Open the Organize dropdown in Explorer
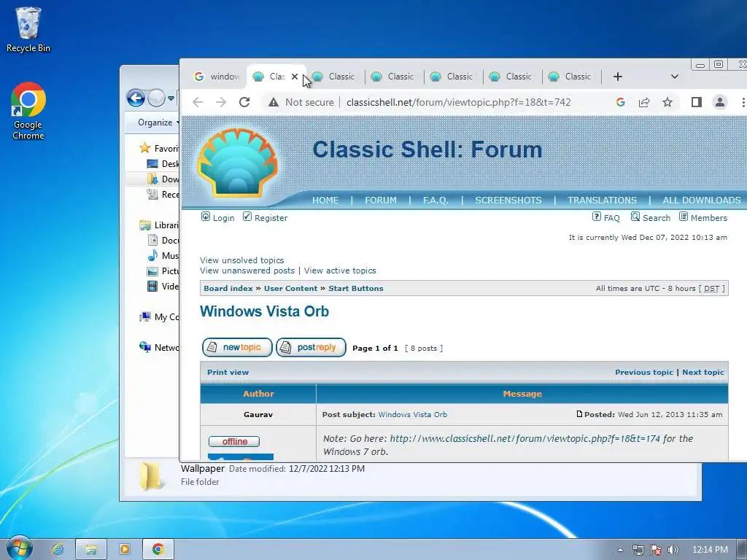 158,122
